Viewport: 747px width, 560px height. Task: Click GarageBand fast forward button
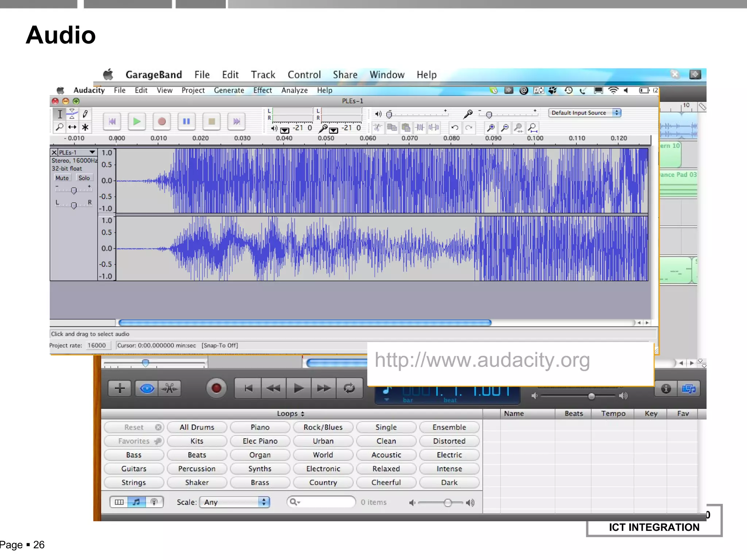click(x=324, y=388)
